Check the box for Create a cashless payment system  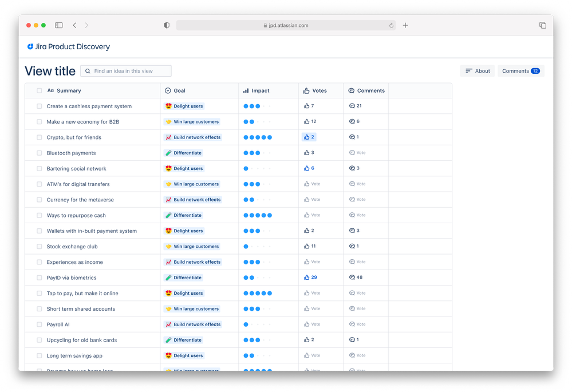coord(40,106)
